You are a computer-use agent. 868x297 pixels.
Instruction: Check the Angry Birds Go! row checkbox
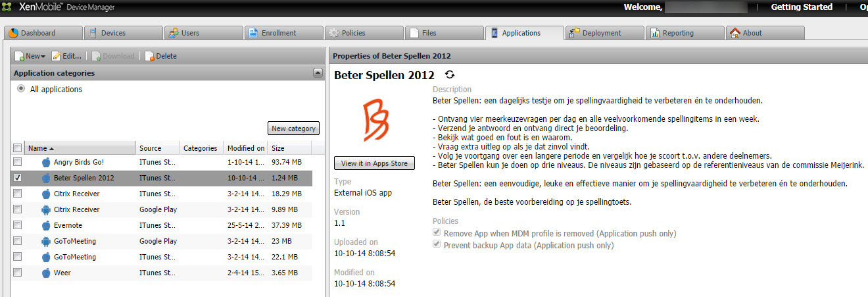coord(17,161)
